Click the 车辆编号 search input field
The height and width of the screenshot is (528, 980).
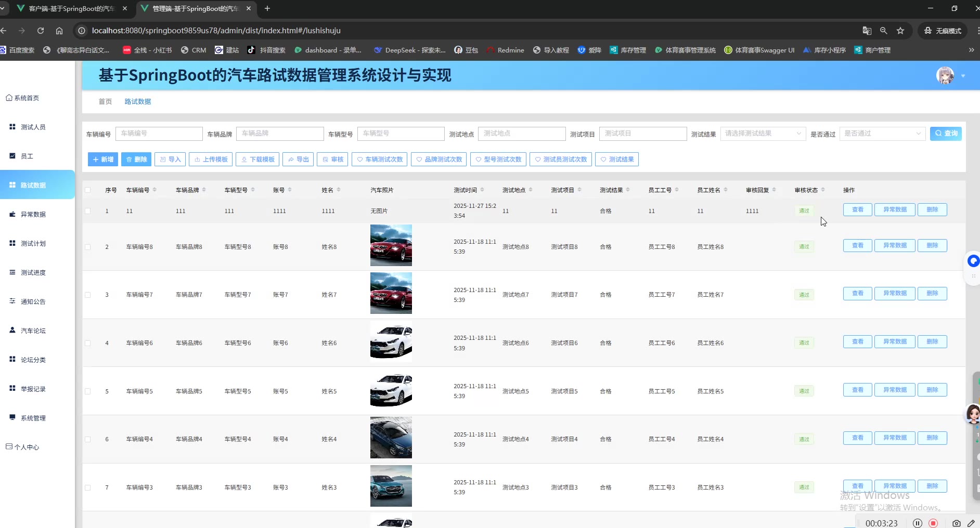(159, 134)
